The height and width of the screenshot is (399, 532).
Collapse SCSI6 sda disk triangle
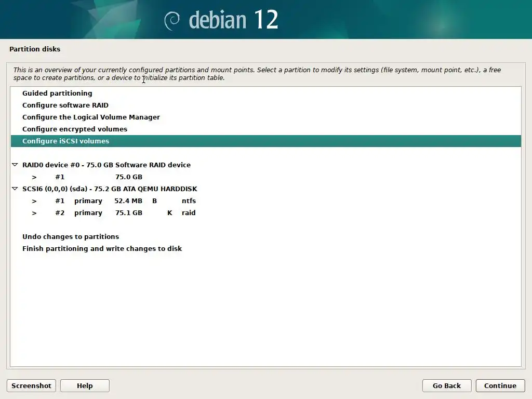[15, 189]
